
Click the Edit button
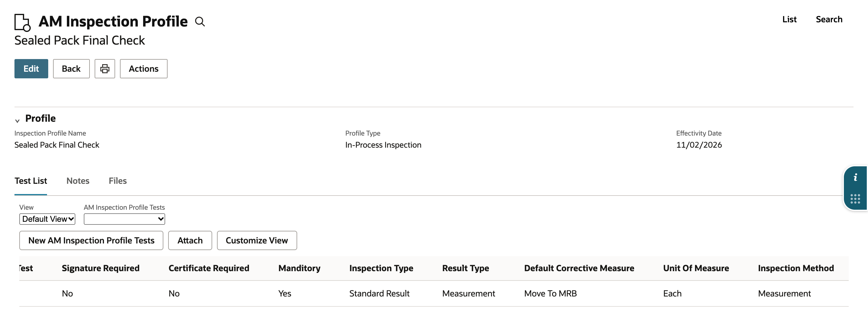point(31,69)
